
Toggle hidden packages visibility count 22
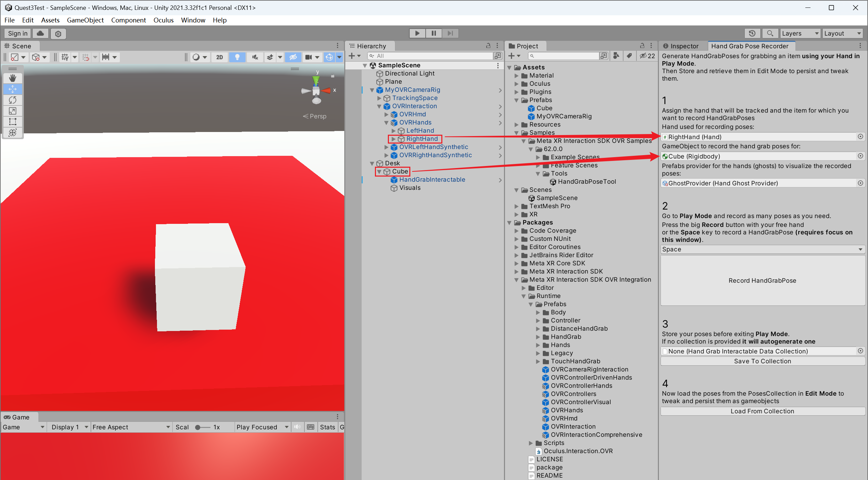tap(647, 56)
